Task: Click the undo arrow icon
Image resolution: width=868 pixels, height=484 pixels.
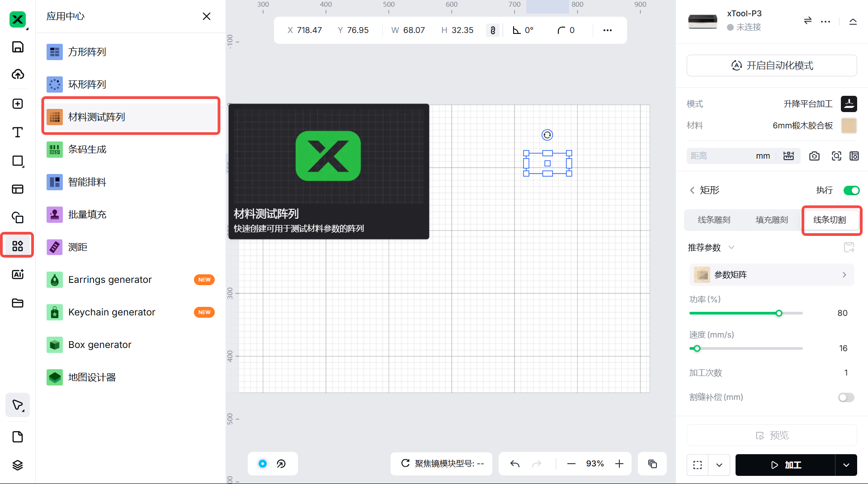Action: click(515, 464)
